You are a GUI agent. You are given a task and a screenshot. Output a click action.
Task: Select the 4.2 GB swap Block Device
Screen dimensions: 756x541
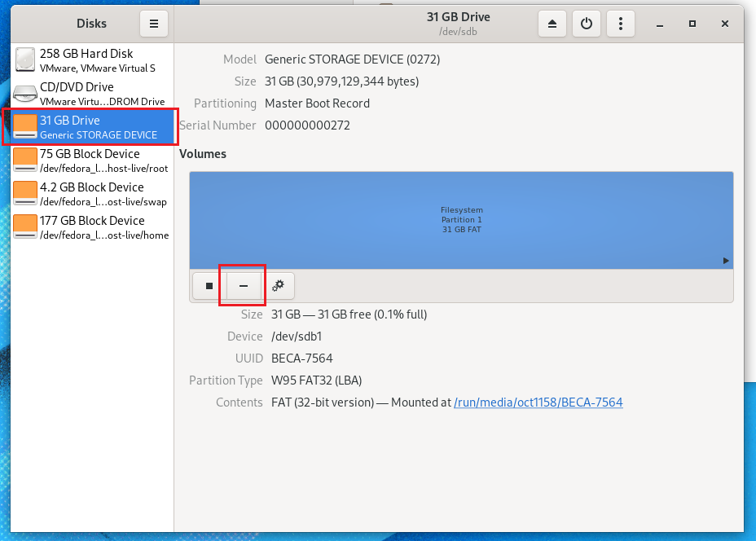(x=90, y=193)
